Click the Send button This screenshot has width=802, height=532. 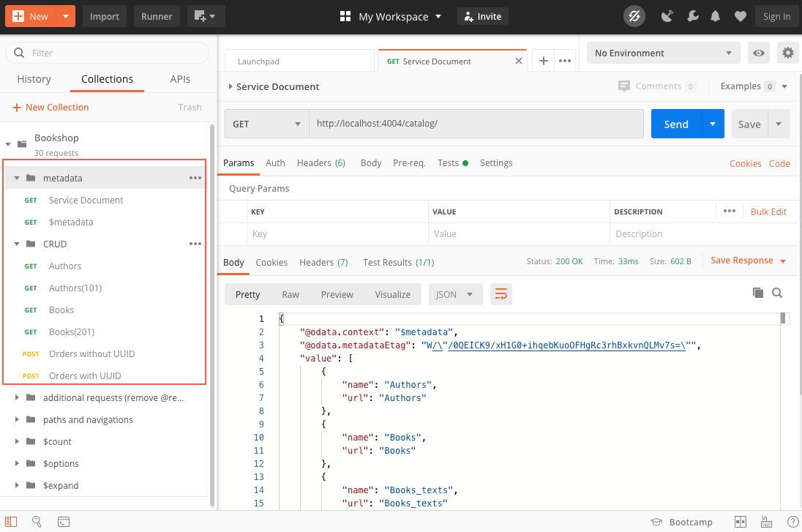(x=676, y=124)
